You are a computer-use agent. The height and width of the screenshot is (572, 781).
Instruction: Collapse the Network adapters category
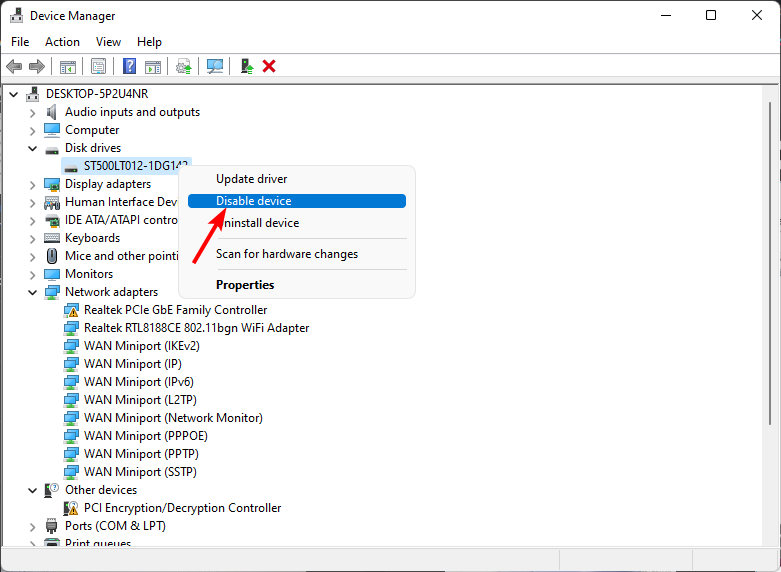pyautogui.click(x=32, y=292)
